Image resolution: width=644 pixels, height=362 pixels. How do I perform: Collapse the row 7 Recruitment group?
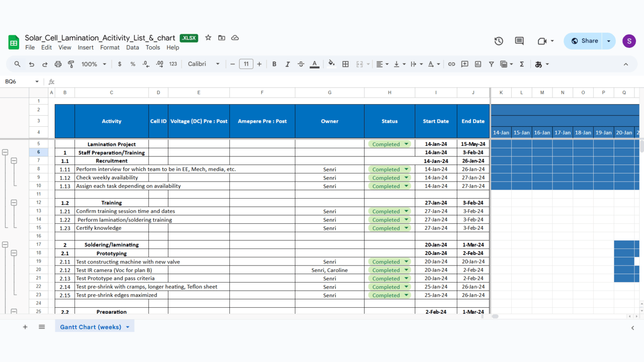coord(14,161)
